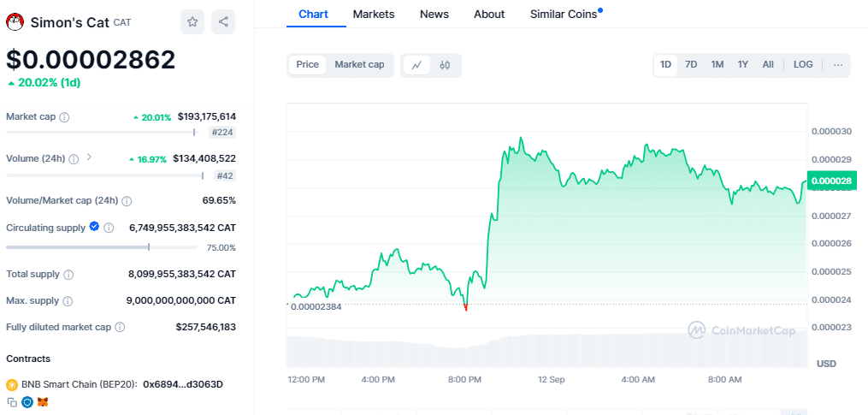This screenshot has height=415, width=868.
Task: Select 1Y time range
Action: (743, 65)
